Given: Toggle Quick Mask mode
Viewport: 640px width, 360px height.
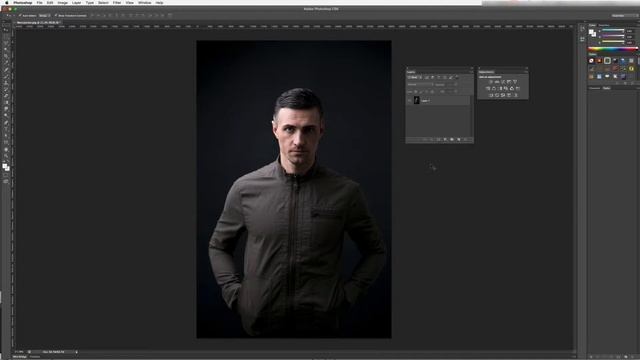Looking at the screenshot, I should click(6, 174).
